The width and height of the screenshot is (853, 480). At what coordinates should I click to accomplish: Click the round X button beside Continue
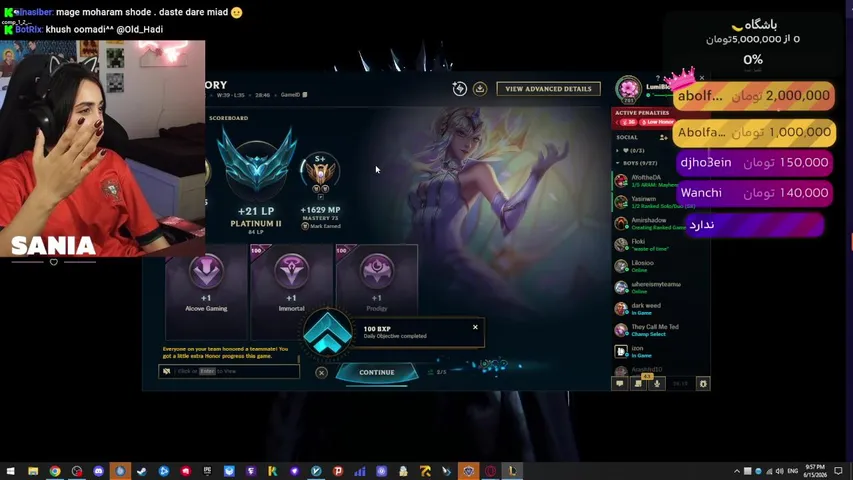pyautogui.click(x=322, y=373)
